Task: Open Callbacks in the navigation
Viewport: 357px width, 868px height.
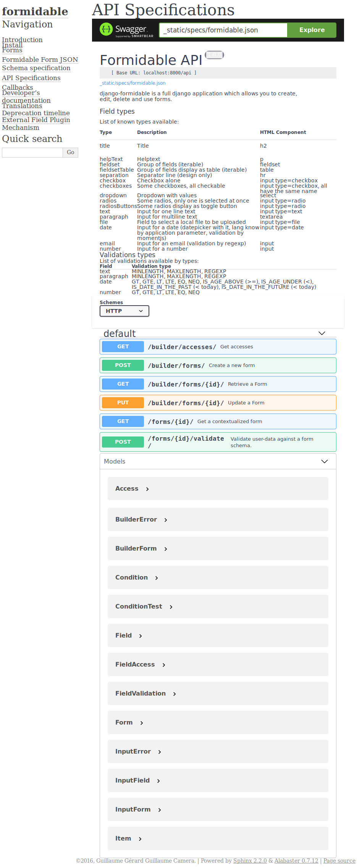Action: tap(18, 87)
